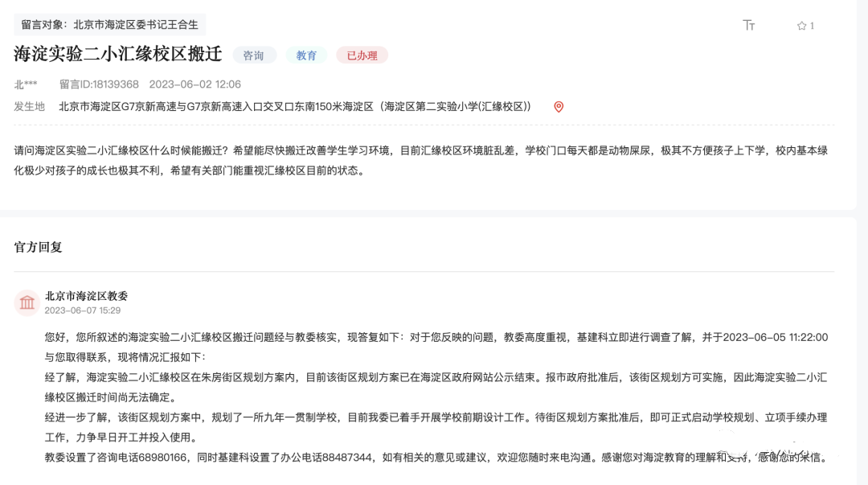The height and width of the screenshot is (485, 868).
Task: Click the reply line beginning 经了解，海淀实验二小
Action: click(x=436, y=388)
